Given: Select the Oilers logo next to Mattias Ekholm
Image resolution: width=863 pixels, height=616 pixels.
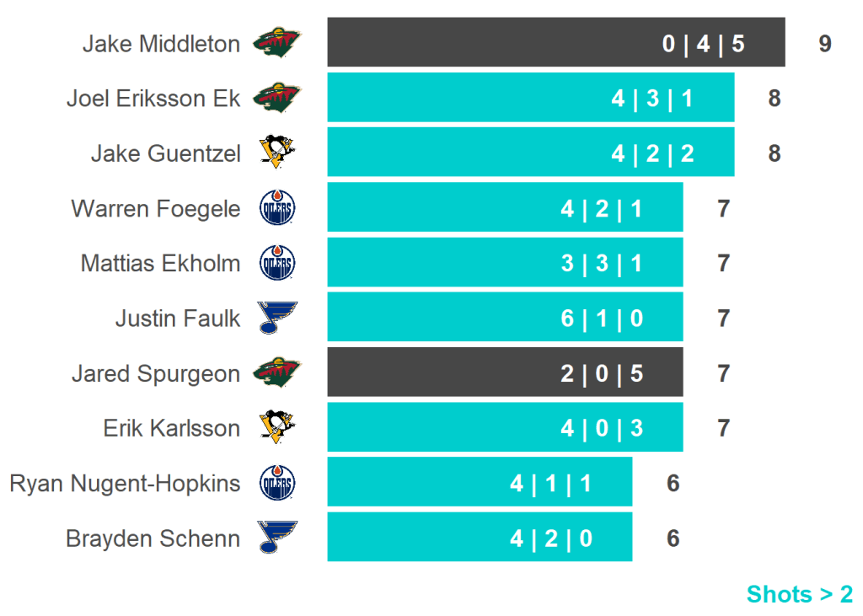Looking at the screenshot, I should pyautogui.click(x=277, y=263).
